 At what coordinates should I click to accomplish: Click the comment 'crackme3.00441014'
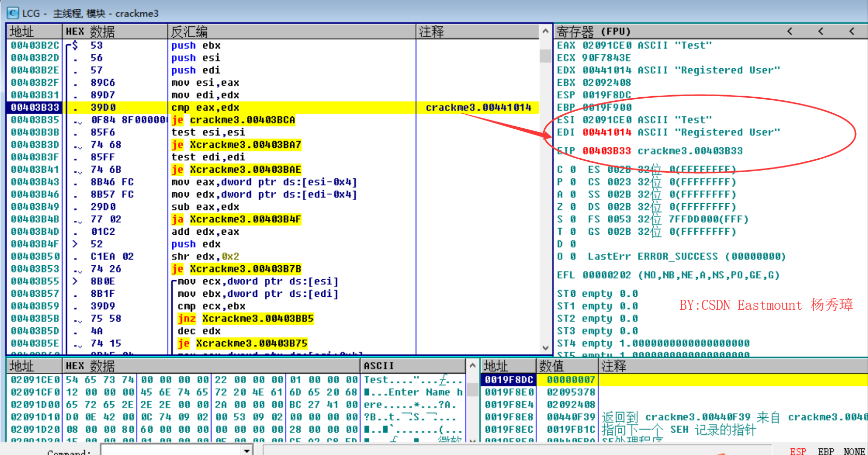pyautogui.click(x=478, y=108)
